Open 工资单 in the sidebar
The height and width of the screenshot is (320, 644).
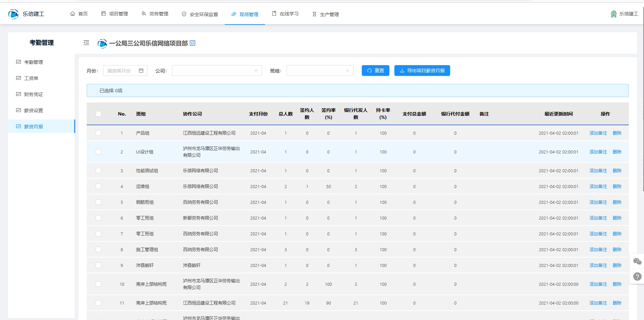pos(31,78)
